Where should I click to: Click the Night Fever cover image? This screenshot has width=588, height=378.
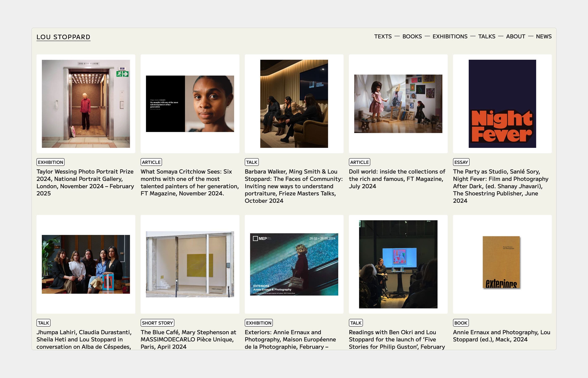[502, 104]
